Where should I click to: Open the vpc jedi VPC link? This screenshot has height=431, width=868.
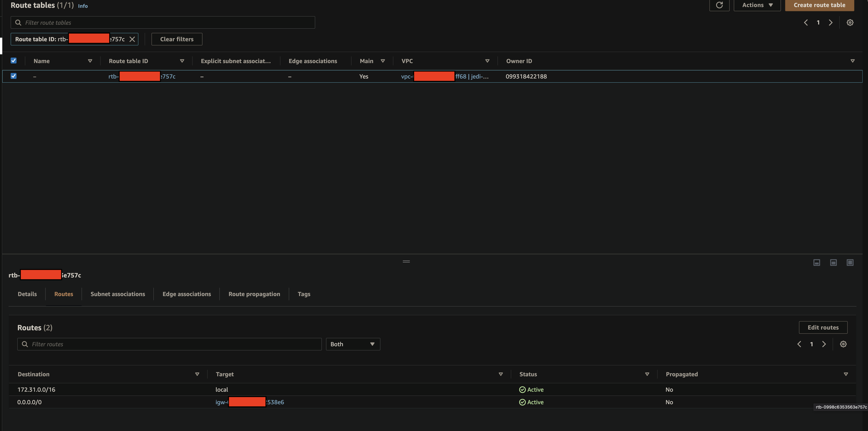444,76
